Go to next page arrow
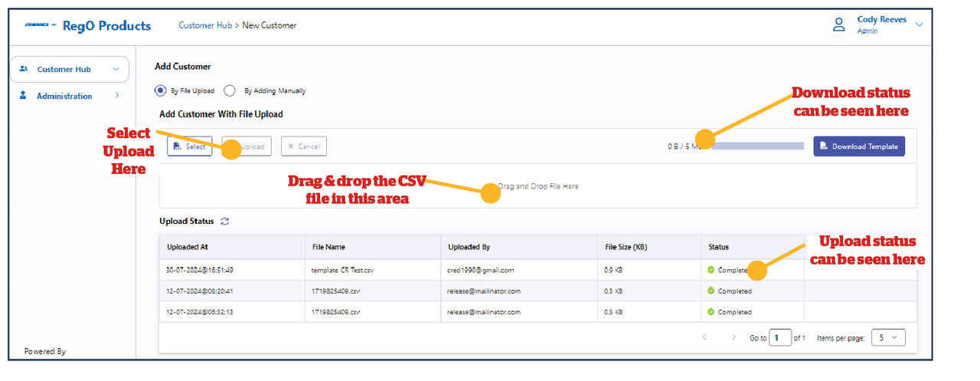Screen dimensions: 980x381 733,337
